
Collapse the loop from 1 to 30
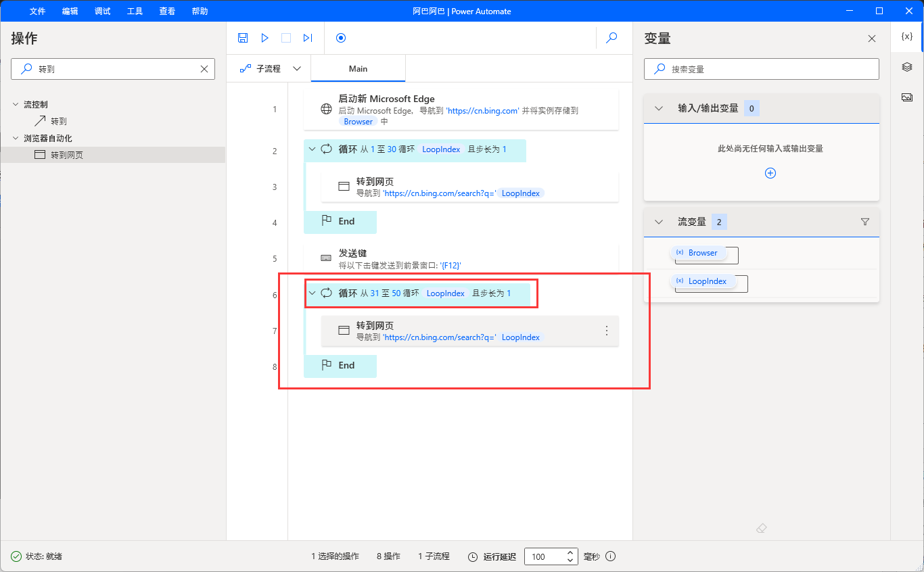(x=312, y=149)
